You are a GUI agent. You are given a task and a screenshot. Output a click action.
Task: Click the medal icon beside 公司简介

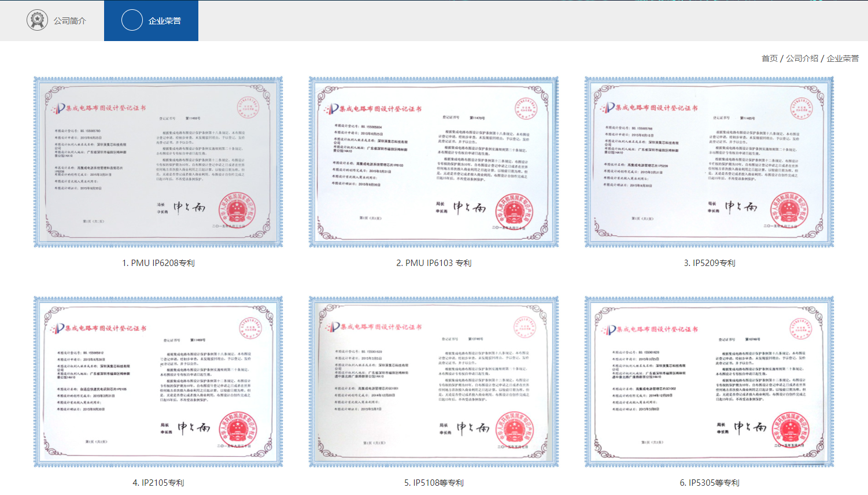tap(37, 20)
